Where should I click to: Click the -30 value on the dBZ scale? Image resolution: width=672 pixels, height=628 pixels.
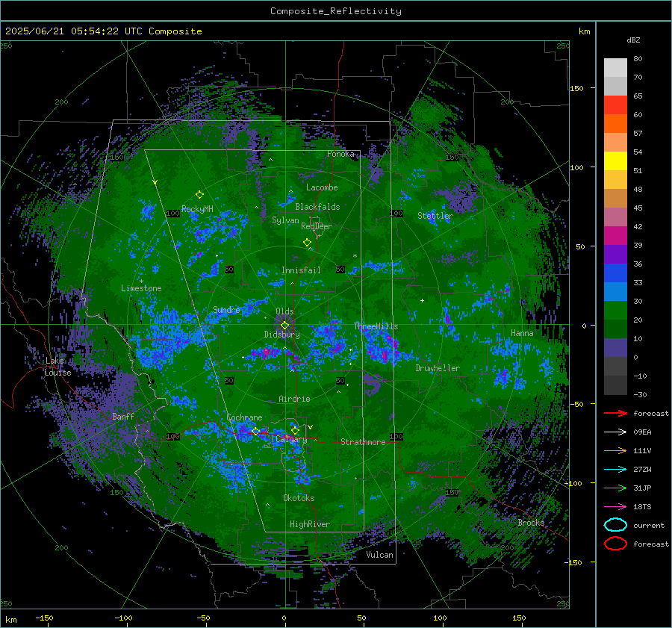(640, 394)
